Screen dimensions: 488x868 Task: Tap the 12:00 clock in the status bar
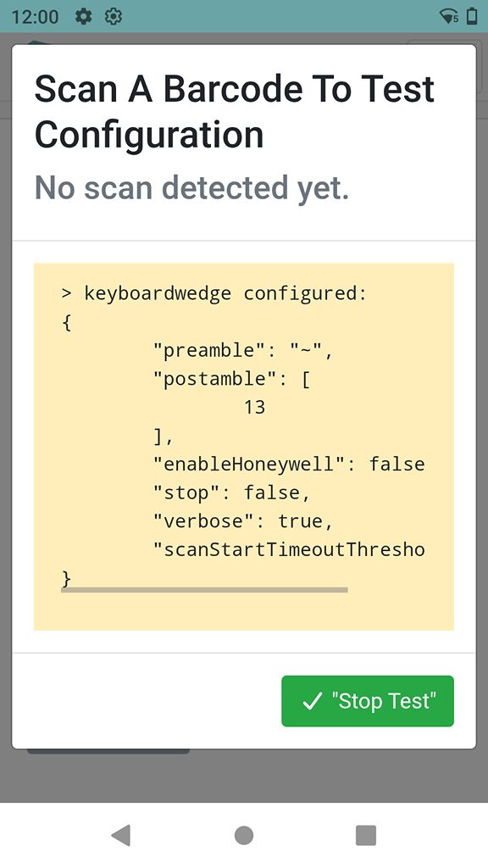35,15
